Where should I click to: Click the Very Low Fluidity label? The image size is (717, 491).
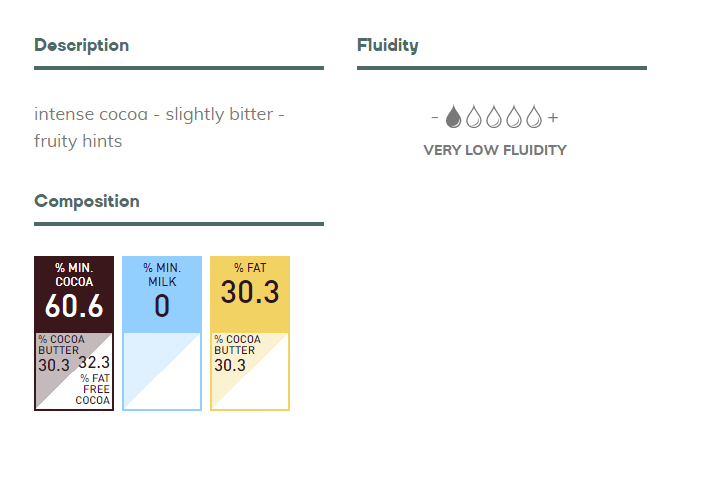(x=495, y=150)
